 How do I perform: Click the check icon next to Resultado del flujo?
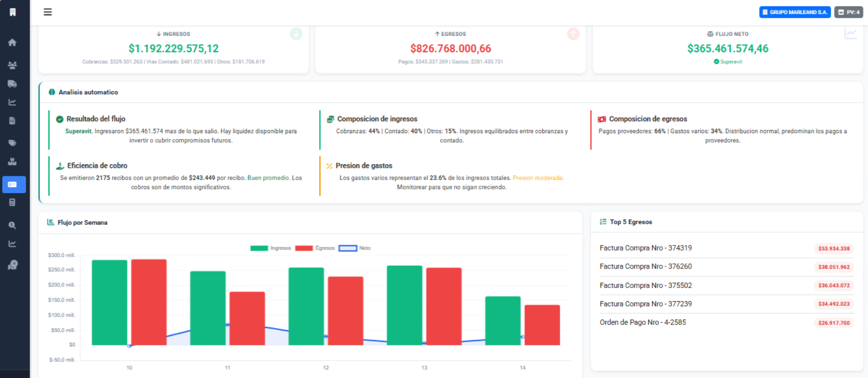pos(59,119)
